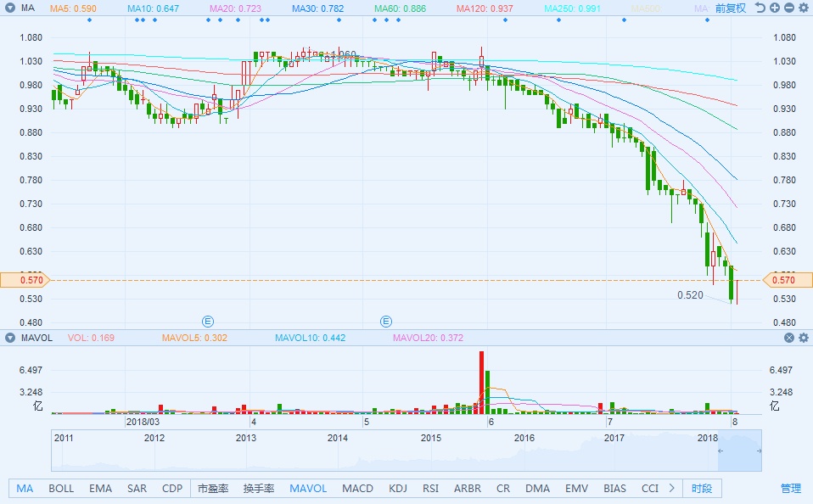The image size is (813, 504).
Task: Click the tallest red volume bar
Action: [481, 383]
